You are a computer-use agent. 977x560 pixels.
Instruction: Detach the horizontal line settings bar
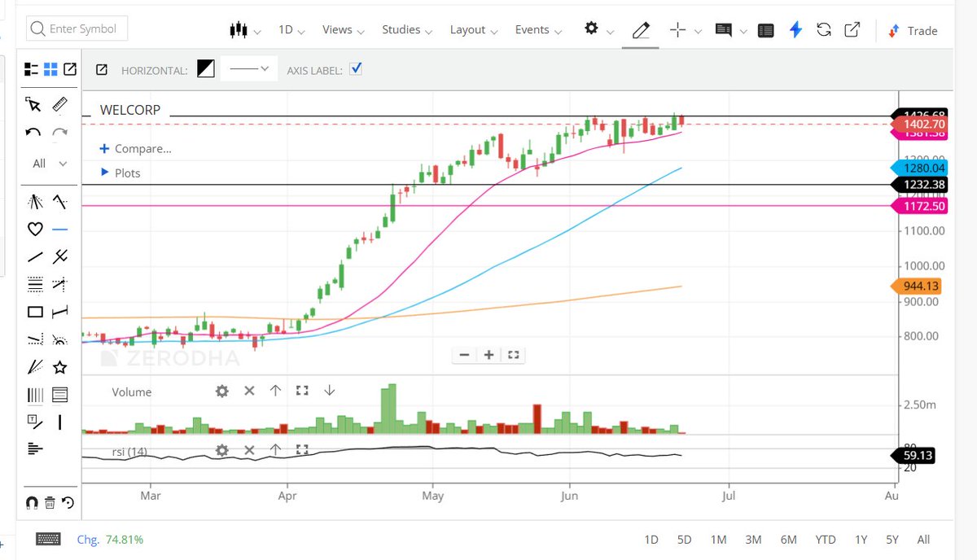[102, 70]
